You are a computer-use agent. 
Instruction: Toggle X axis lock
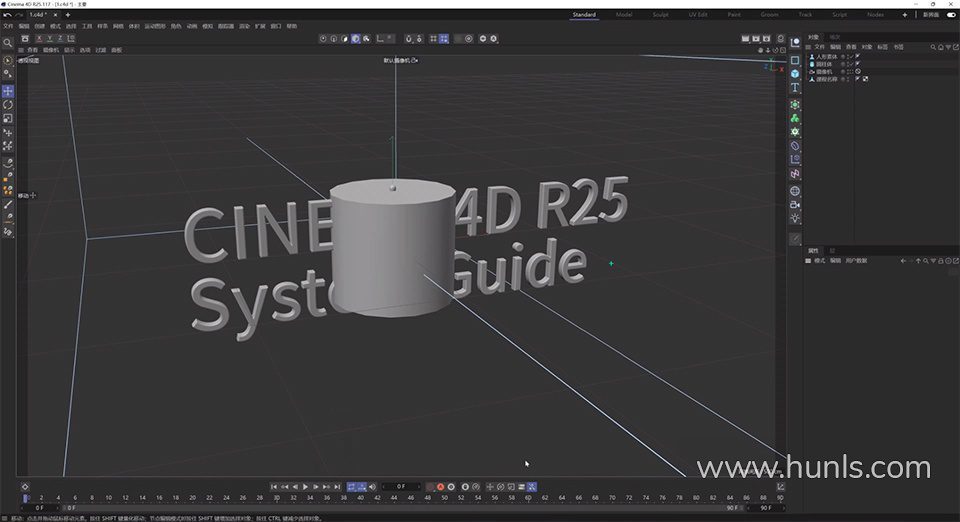(39, 39)
